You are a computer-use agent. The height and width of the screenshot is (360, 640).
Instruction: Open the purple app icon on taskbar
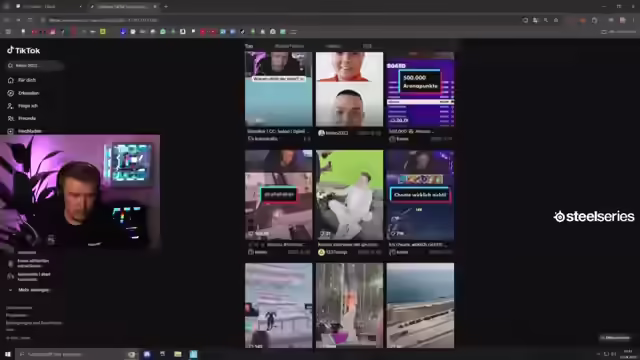pyautogui.click(x=147, y=354)
